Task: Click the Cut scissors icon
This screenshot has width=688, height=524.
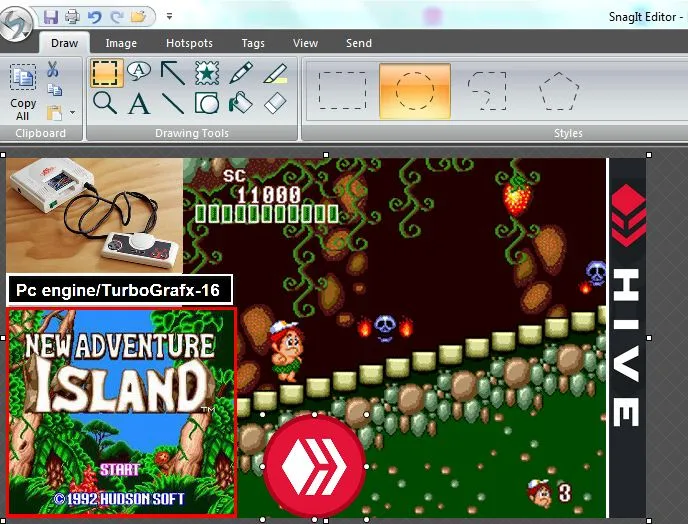Action: pos(53,69)
